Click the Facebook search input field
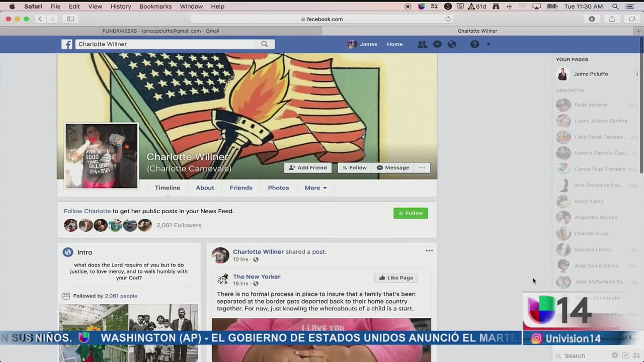Viewport: 644px width, 362px height. [x=166, y=44]
